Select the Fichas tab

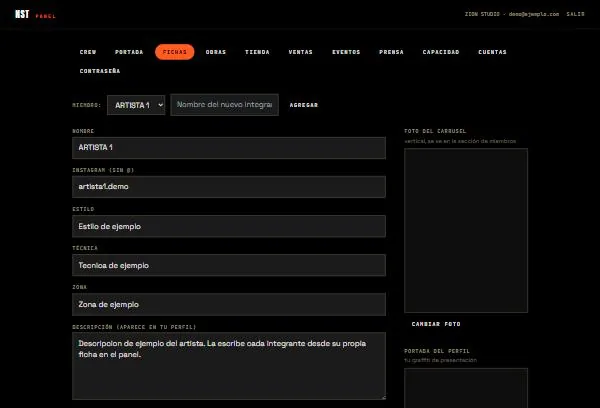(x=174, y=52)
